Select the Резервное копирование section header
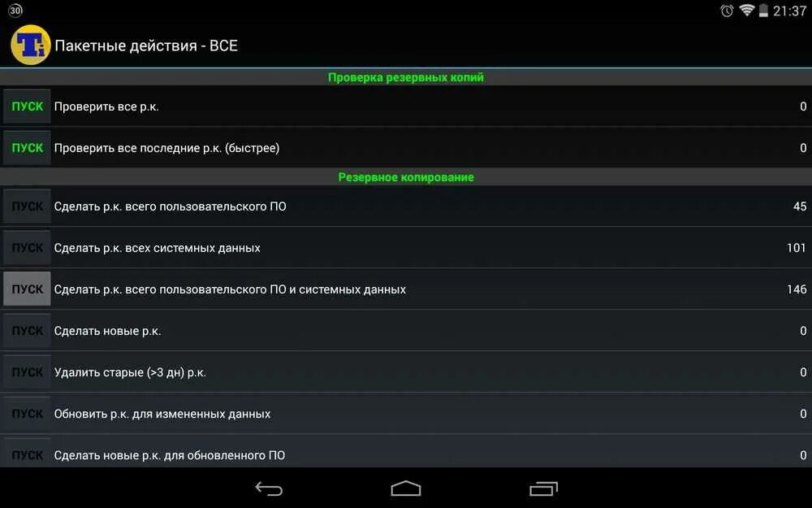The height and width of the screenshot is (508, 812). click(406, 177)
